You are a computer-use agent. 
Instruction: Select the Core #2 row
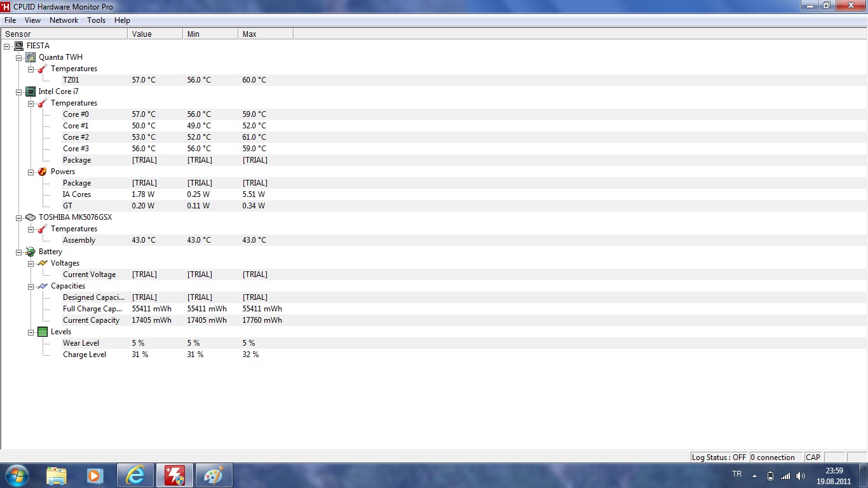tap(434, 137)
